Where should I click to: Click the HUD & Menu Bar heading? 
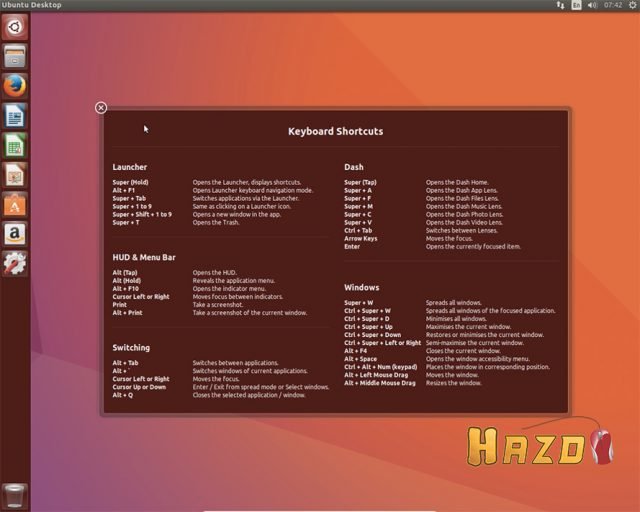147,257
